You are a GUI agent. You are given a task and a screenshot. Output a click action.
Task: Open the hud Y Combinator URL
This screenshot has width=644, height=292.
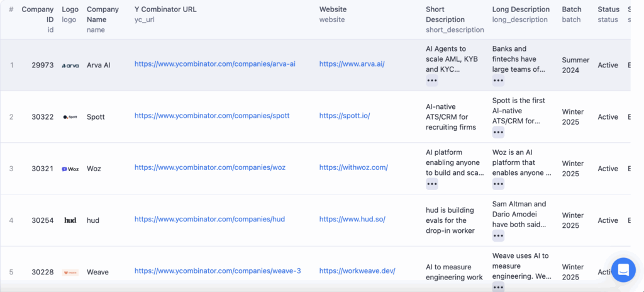pos(209,219)
